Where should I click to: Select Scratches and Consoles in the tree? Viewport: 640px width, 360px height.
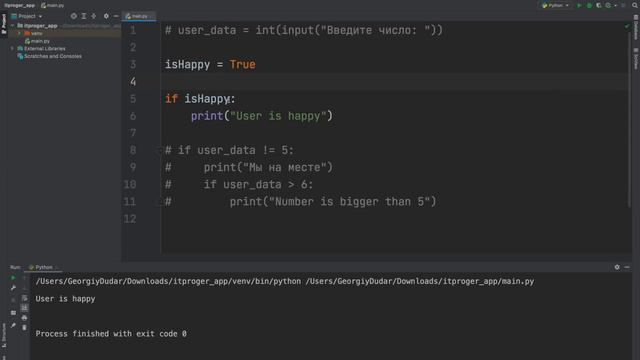click(x=49, y=56)
